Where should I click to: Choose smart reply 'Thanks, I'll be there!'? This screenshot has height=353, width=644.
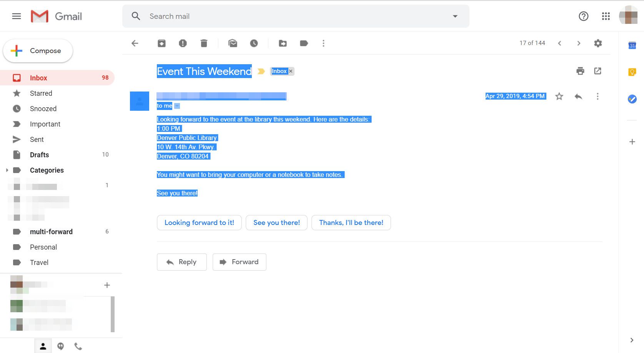tap(351, 223)
